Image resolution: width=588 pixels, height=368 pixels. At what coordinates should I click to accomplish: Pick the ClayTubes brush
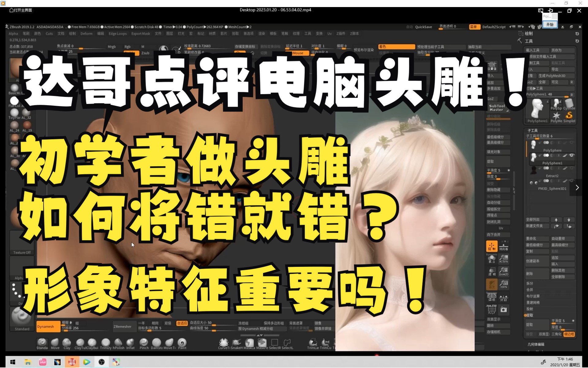(80, 343)
